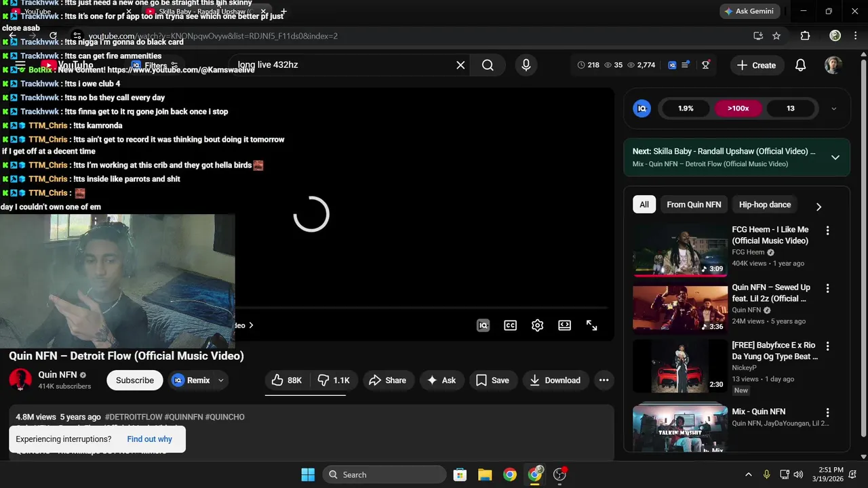Open options for FCG Heem - I Like Me
This screenshot has height=488, width=868.
(827, 230)
